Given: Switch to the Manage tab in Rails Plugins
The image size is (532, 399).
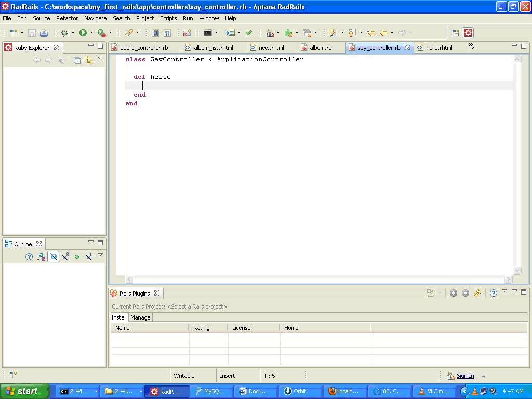Looking at the screenshot, I should tap(140, 317).
